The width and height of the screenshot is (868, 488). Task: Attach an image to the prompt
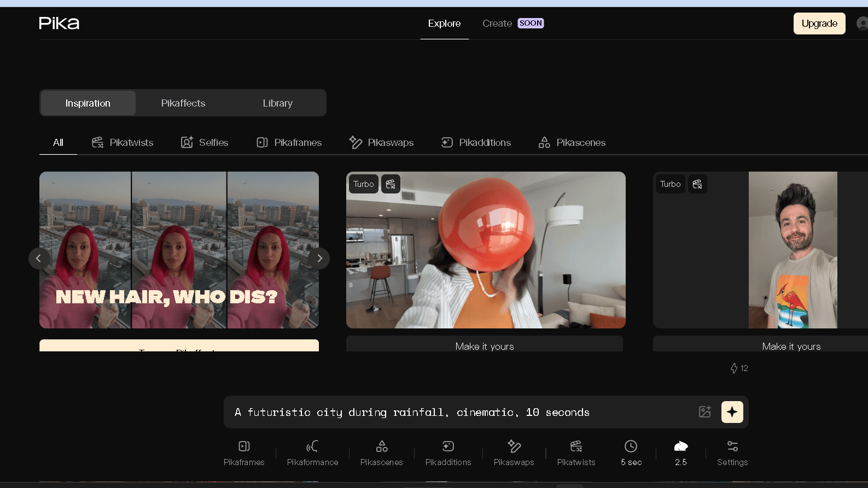(704, 412)
